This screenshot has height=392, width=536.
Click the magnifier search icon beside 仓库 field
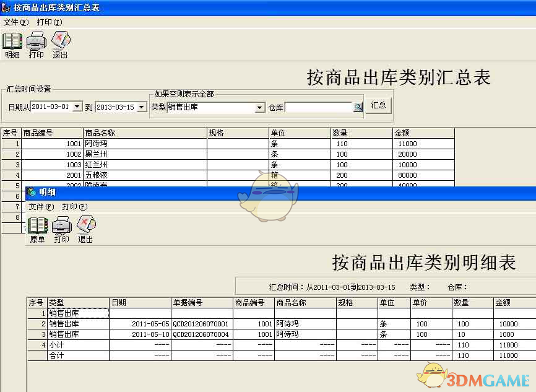[358, 107]
